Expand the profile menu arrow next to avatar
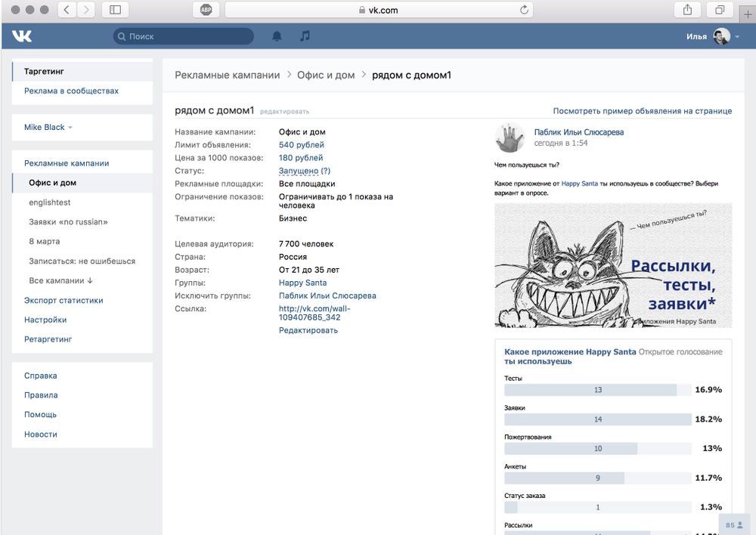The height and width of the screenshot is (535, 756). click(x=738, y=36)
